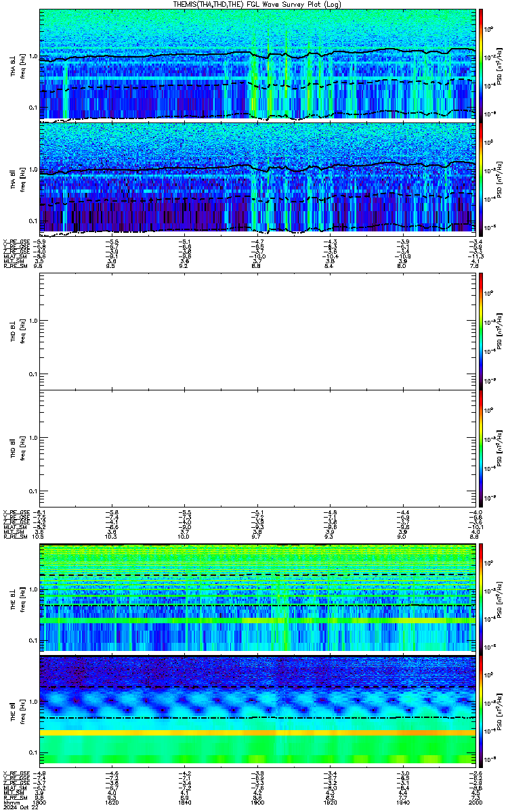Click the color bar beside the THA B-perpendicular panel
The image size is (508, 812).
tap(481, 64)
